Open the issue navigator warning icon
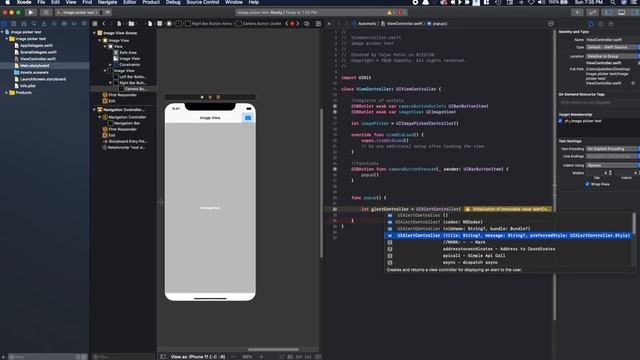This screenshot has height=360, width=640. 44,24
